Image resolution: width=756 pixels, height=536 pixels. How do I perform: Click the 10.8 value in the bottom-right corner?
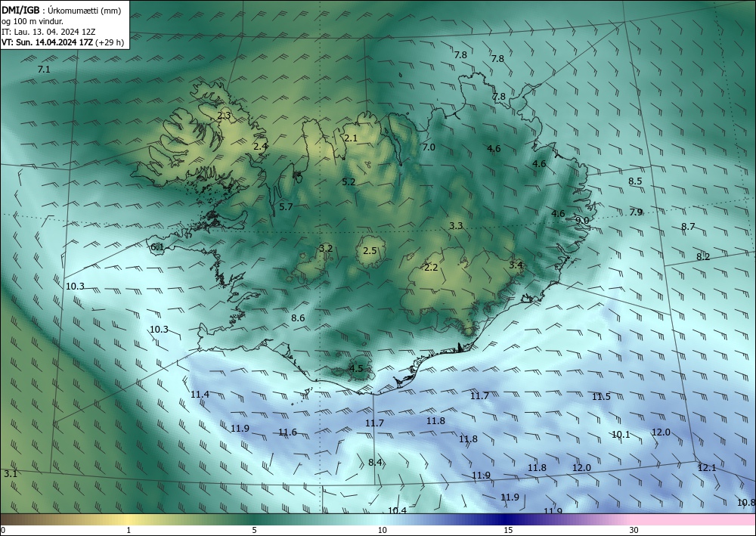point(746,503)
